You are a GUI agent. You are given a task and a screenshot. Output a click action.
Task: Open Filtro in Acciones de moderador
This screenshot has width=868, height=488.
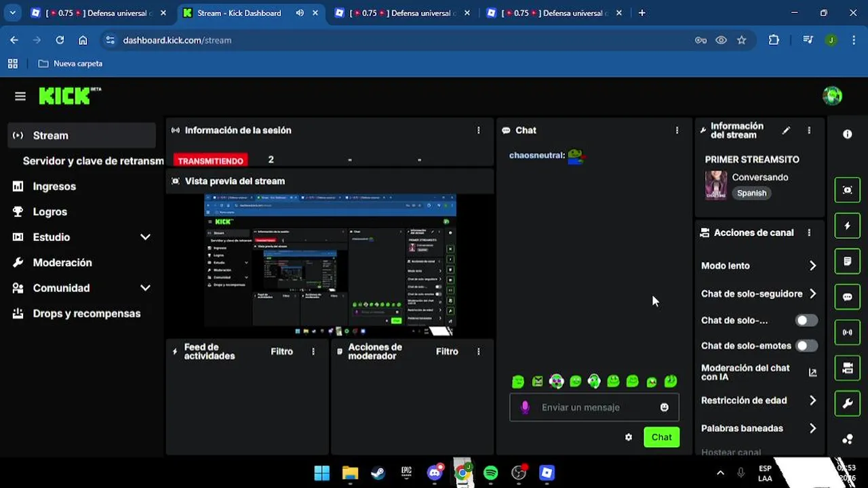pos(447,351)
